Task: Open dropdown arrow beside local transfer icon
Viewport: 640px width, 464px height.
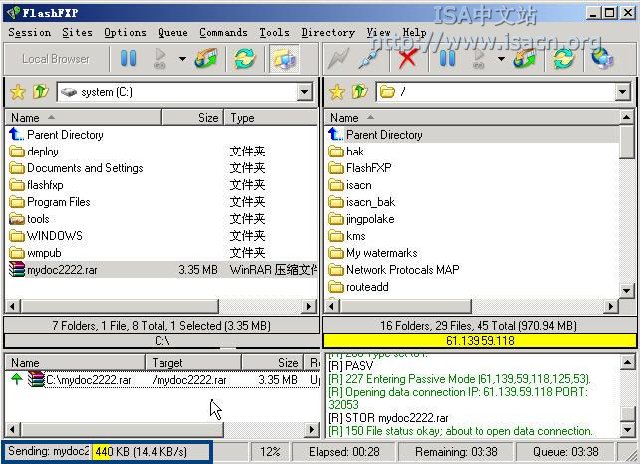Action: (182, 59)
